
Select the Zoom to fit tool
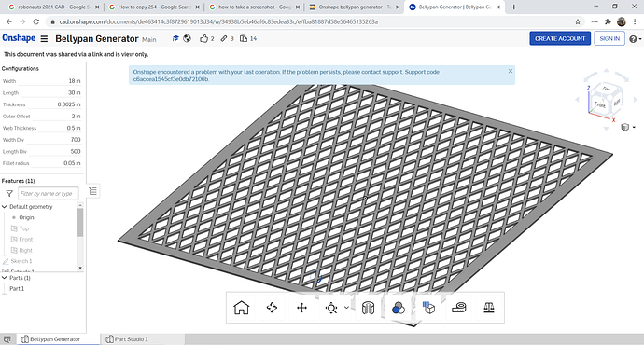coord(331,308)
